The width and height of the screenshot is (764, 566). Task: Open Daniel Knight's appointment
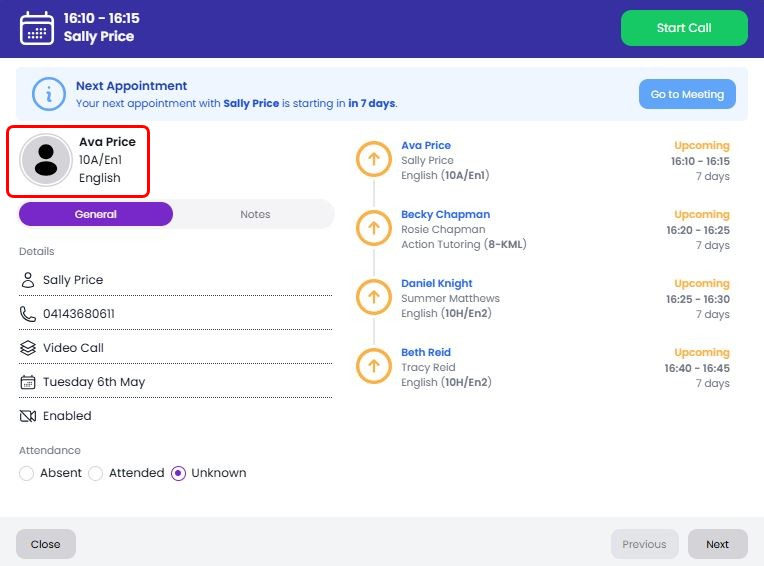tap(437, 283)
